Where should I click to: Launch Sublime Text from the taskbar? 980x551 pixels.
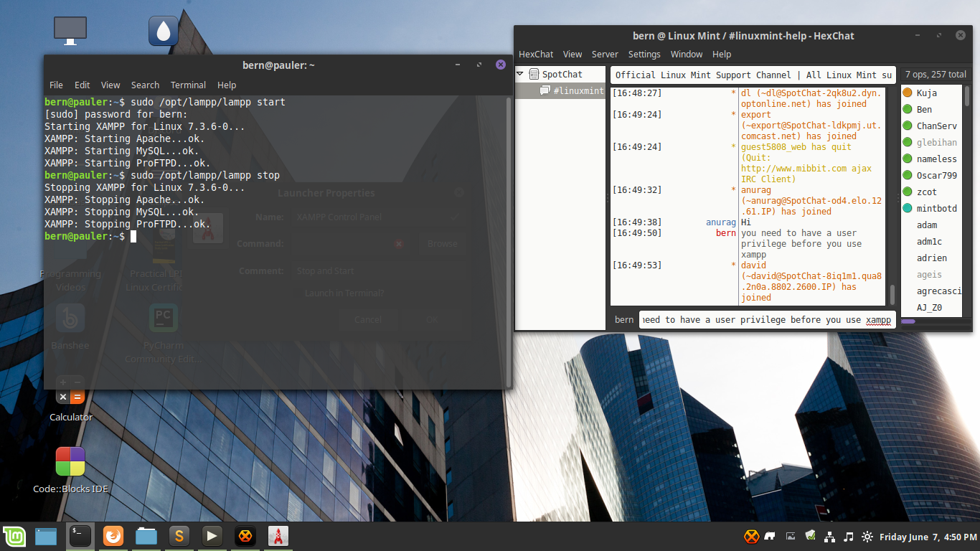tap(179, 536)
